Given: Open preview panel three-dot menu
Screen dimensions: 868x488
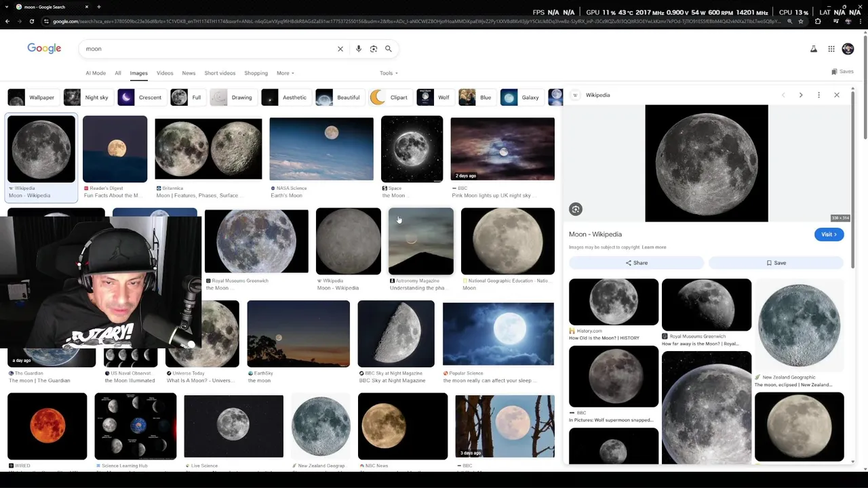Looking at the screenshot, I should [x=818, y=95].
